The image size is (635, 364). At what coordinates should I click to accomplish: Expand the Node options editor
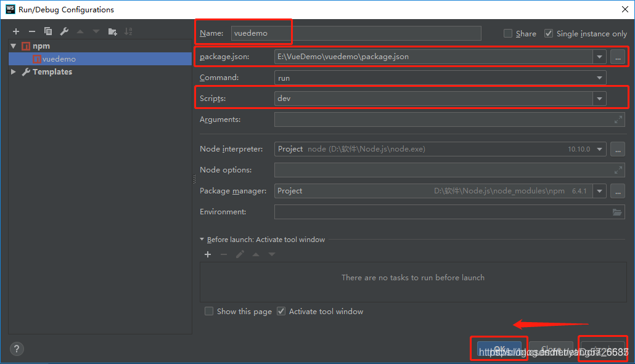tap(618, 170)
